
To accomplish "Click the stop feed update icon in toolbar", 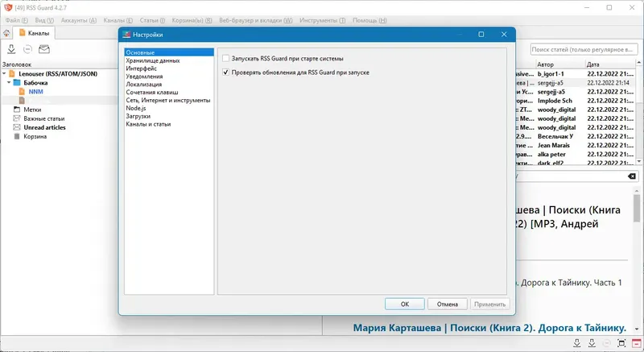I will [27, 49].
